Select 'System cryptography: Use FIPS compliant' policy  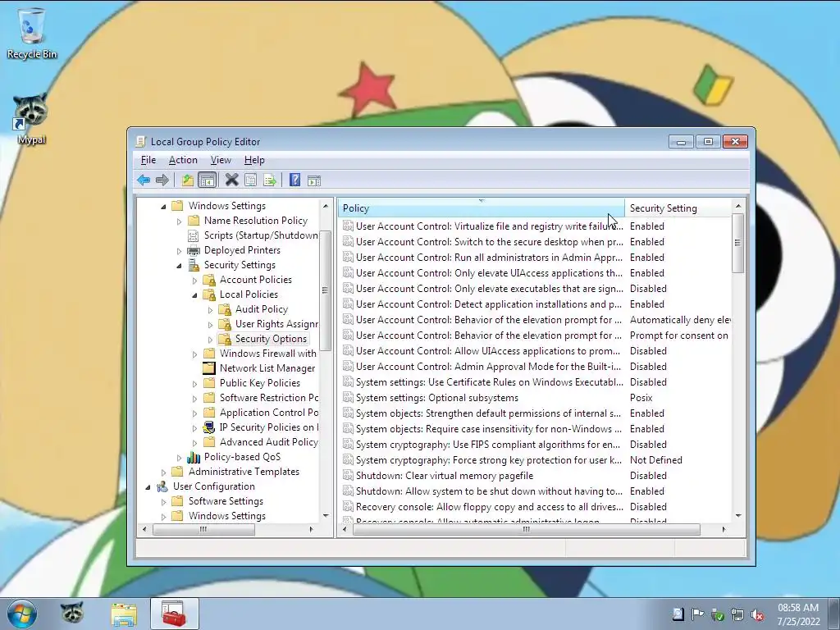coord(483,445)
